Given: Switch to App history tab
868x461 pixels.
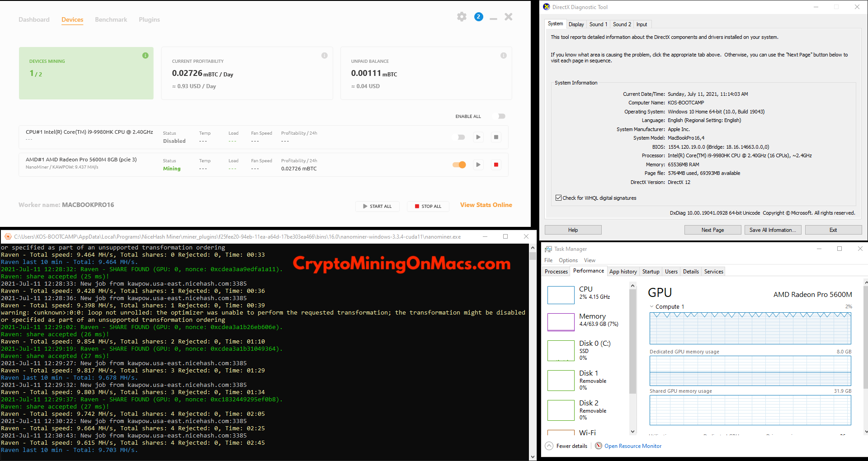Looking at the screenshot, I should pos(623,272).
